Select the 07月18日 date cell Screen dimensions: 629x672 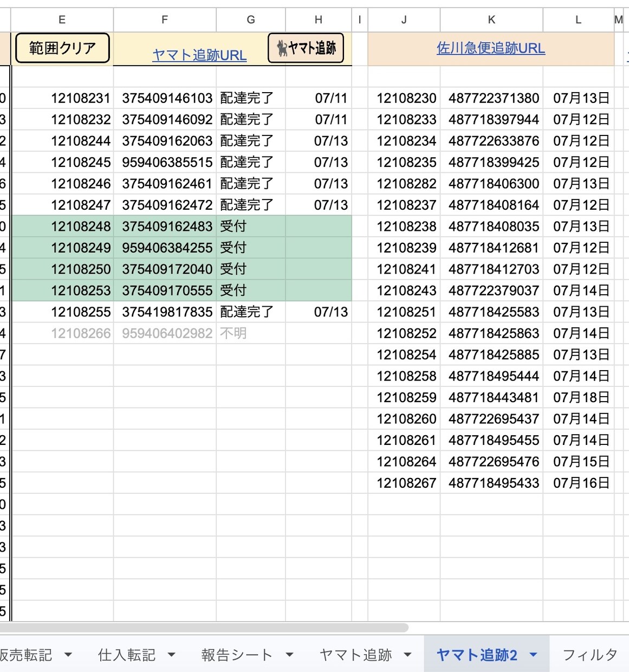pos(579,397)
